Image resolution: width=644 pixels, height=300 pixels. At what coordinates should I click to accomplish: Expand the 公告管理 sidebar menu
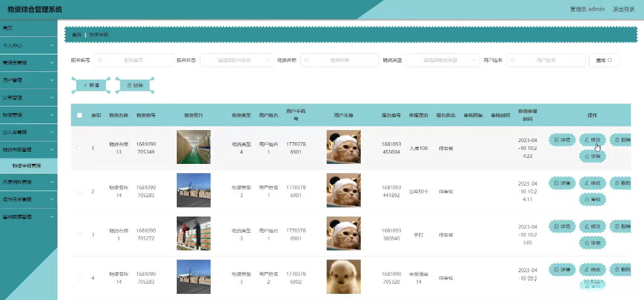29,97
